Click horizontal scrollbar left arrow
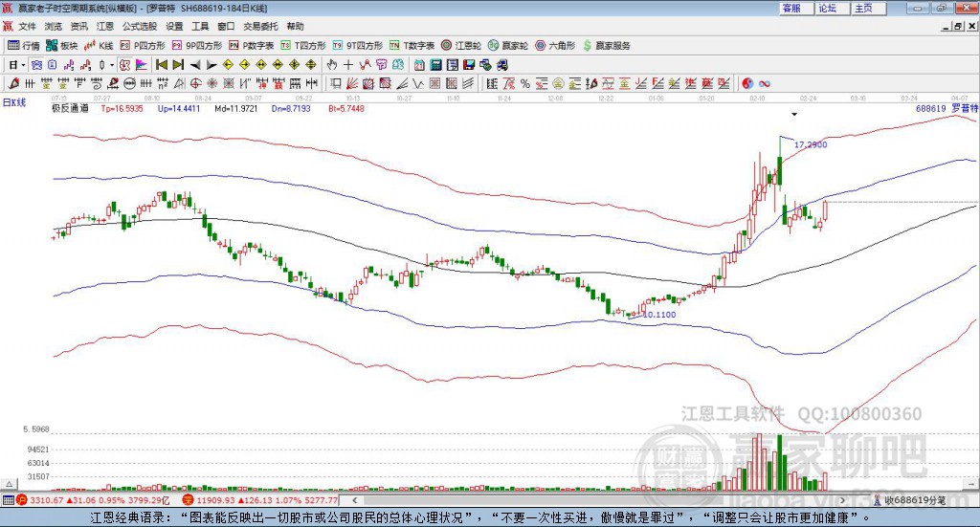The height and width of the screenshot is (527, 980). pos(354,500)
